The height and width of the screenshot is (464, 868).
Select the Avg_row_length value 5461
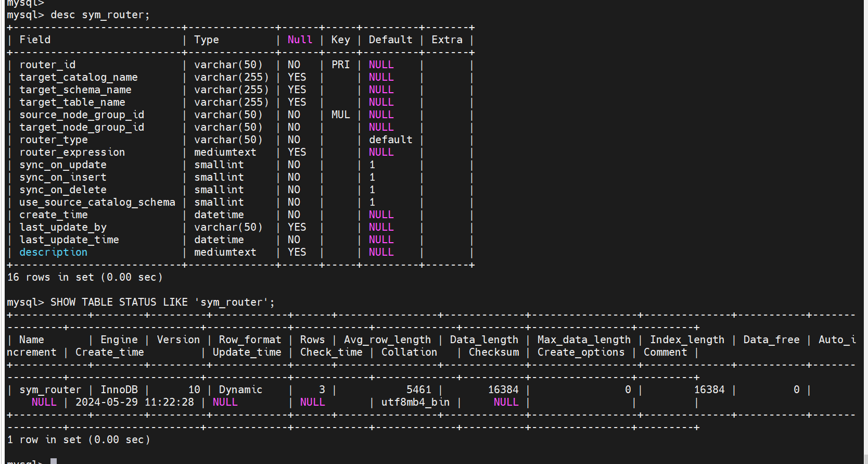[x=418, y=390]
